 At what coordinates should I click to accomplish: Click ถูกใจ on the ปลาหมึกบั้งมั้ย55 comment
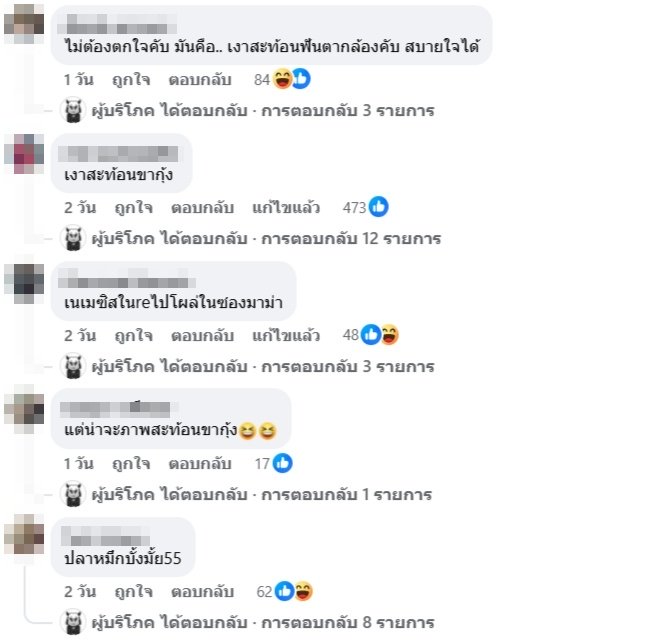[x=134, y=592]
